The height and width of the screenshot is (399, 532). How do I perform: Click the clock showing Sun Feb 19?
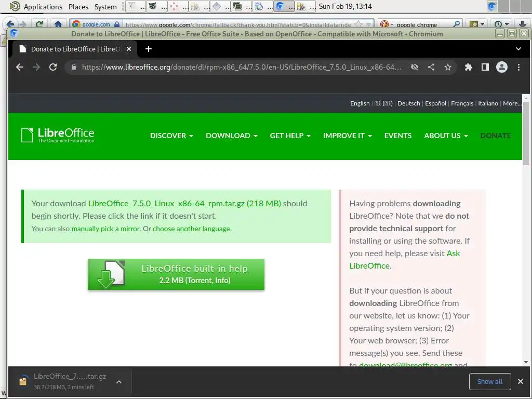pyautogui.click(x=345, y=6)
